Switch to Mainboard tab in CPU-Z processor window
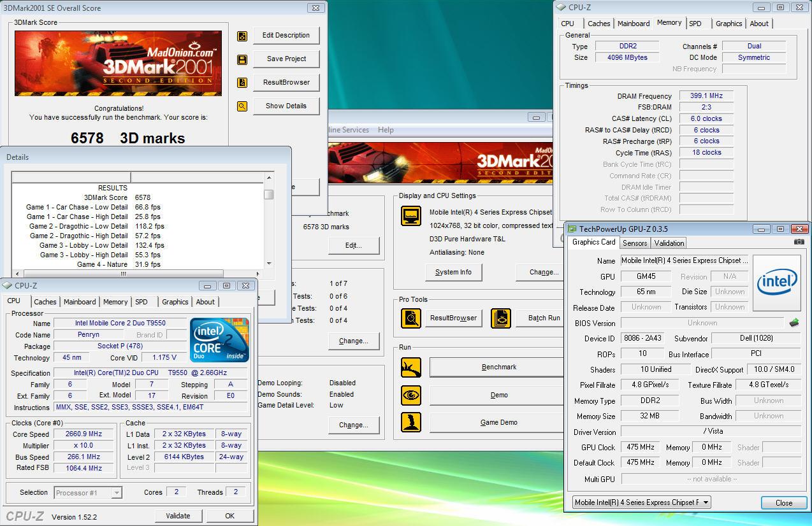This screenshot has width=812, height=526. (80, 302)
